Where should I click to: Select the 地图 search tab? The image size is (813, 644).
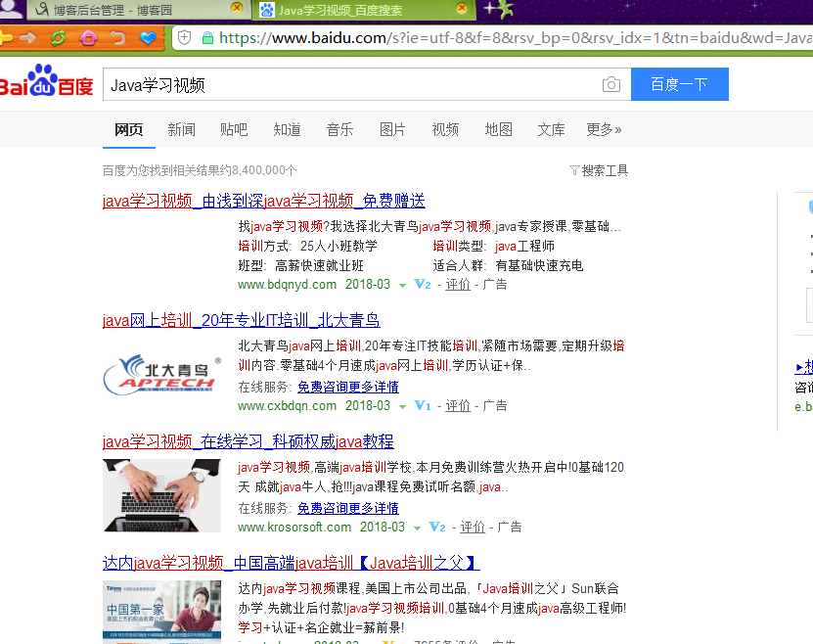pos(498,129)
